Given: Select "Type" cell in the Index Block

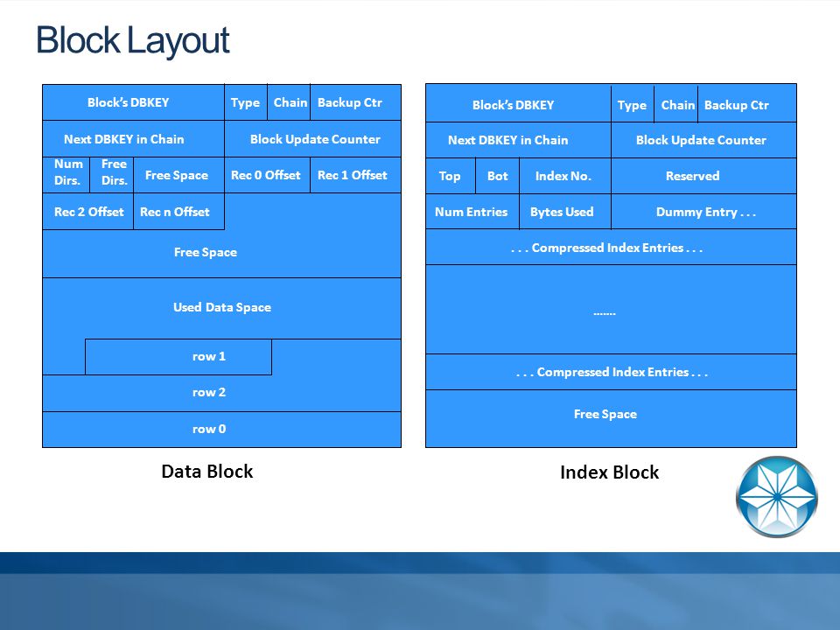Looking at the screenshot, I should click(633, 103).
